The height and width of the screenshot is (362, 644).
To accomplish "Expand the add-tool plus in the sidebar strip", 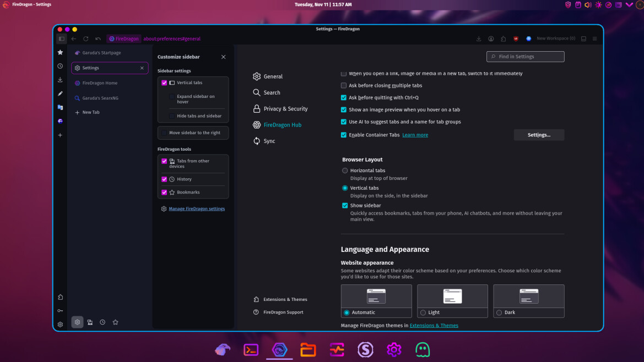I will [x=60, y=135].
